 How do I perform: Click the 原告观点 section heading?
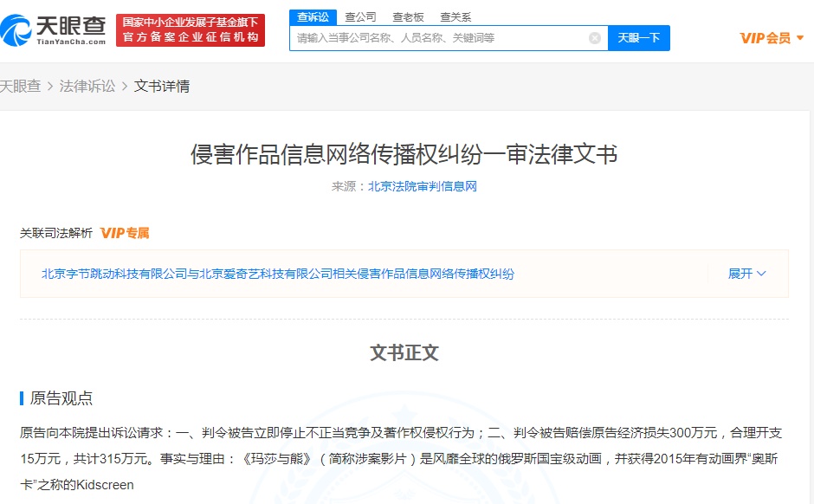[x=61, y=398]
